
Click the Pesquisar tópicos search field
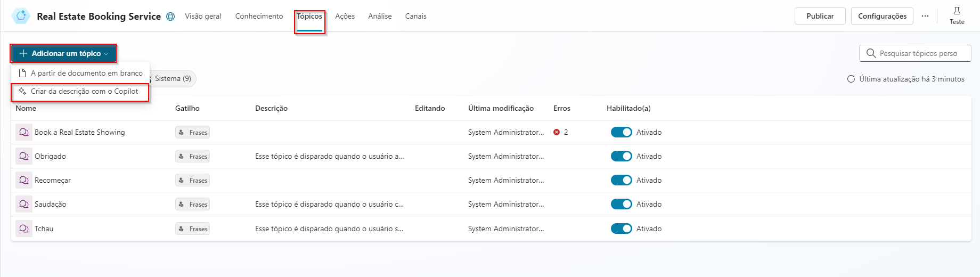[918, 53]
